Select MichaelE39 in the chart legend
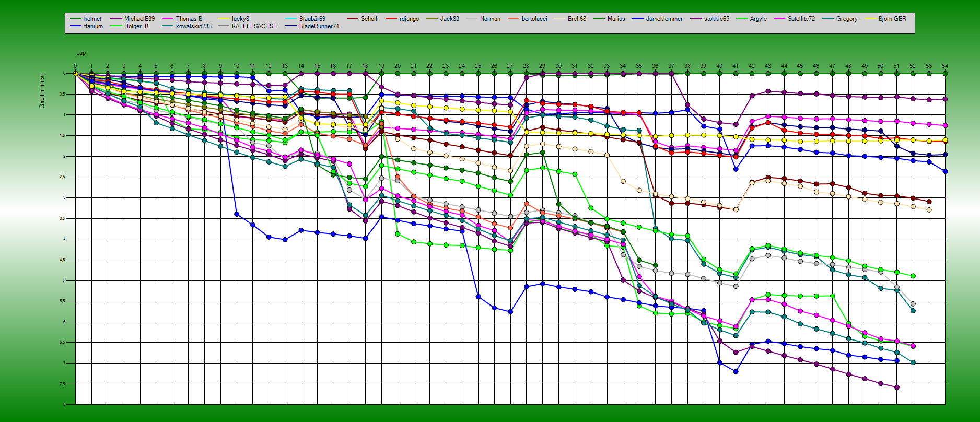The image size is (980, 422). [139, 19]
